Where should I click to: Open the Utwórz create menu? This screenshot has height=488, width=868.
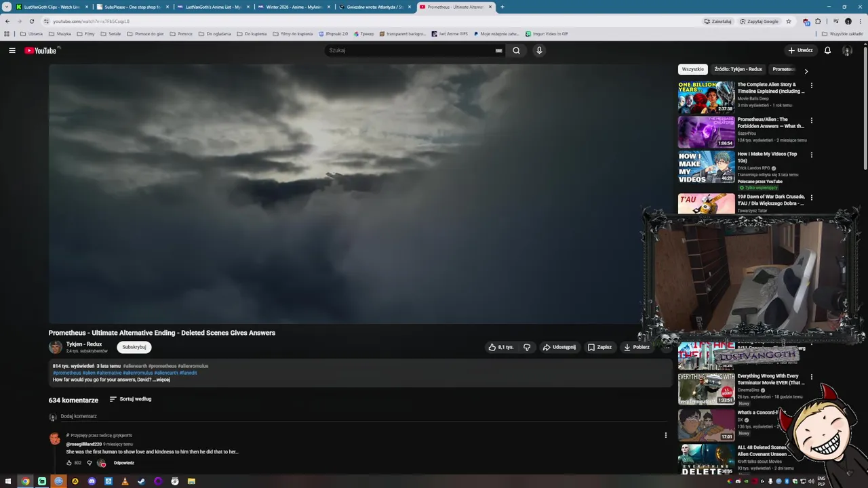point(800,50)
